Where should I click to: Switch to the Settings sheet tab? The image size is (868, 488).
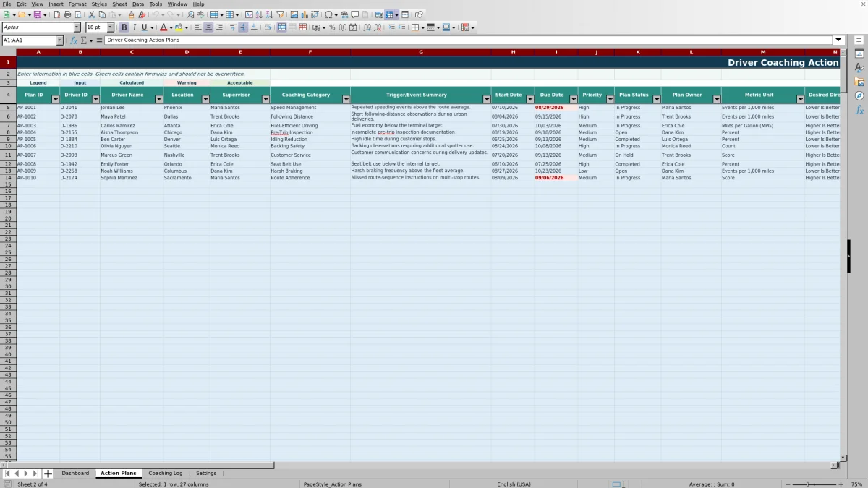[206, 474]
